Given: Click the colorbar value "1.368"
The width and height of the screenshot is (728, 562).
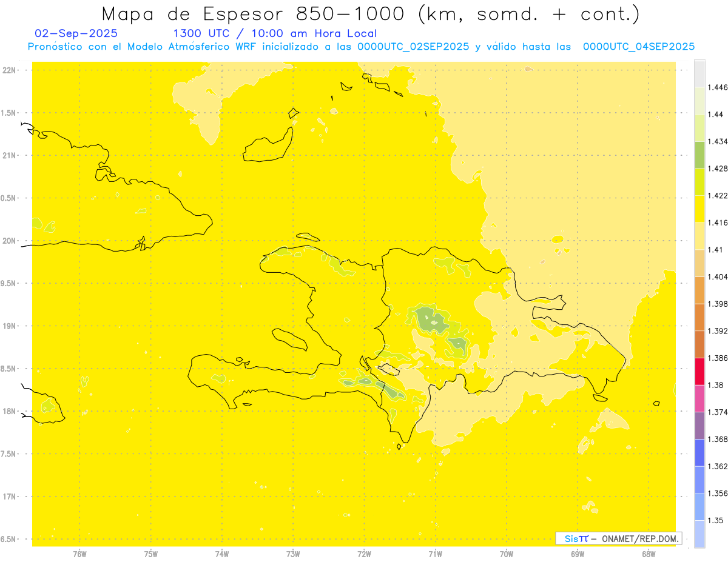Looking at the screenshot, I should 719,440.
